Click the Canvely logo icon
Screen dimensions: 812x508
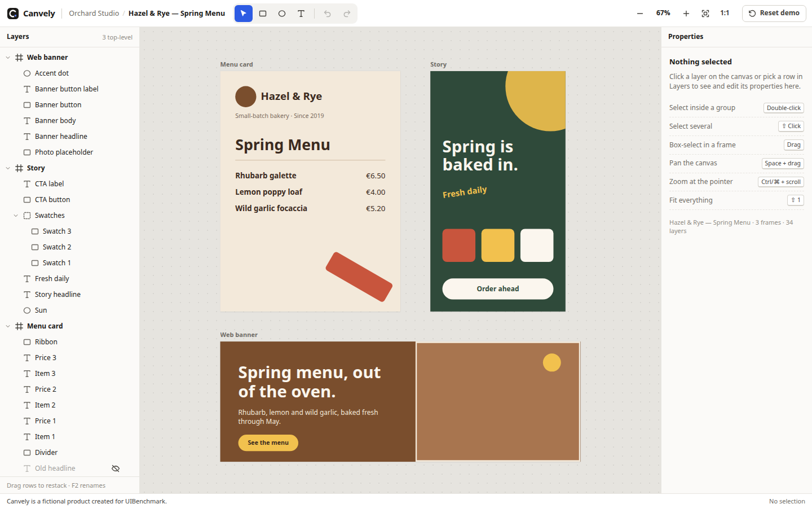[x=13, y=14]
